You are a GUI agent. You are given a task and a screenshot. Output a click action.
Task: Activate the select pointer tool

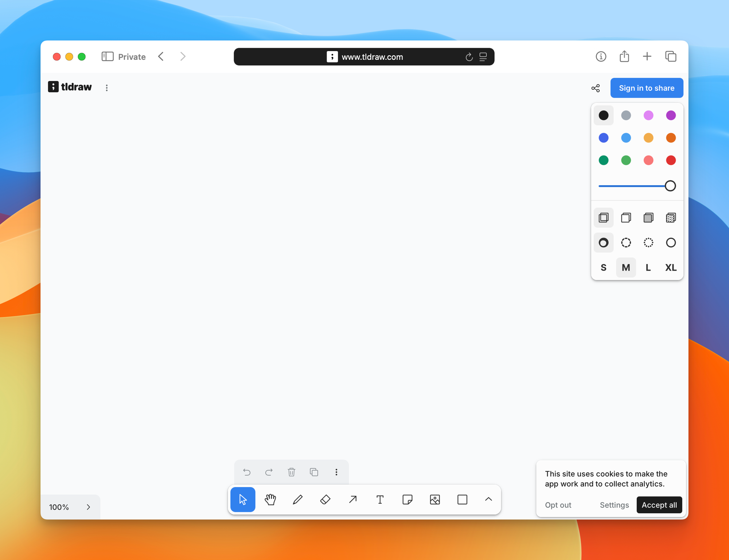[243, 499]
